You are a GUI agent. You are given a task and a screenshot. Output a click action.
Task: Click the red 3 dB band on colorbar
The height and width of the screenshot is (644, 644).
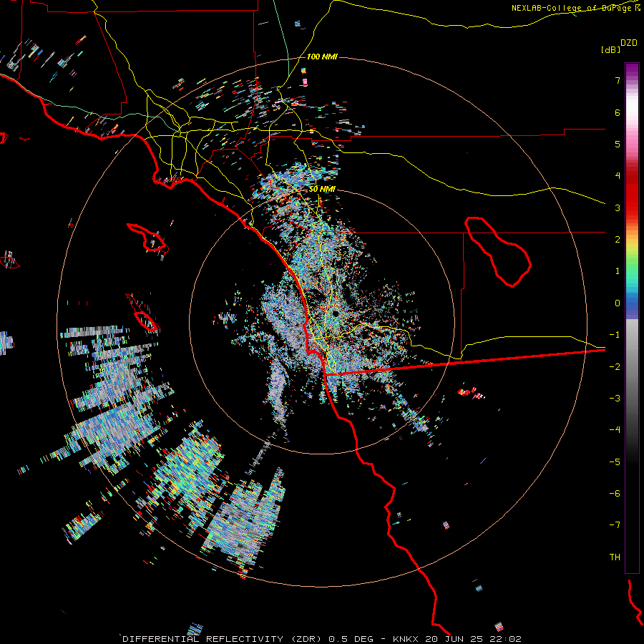coord(632,201)
